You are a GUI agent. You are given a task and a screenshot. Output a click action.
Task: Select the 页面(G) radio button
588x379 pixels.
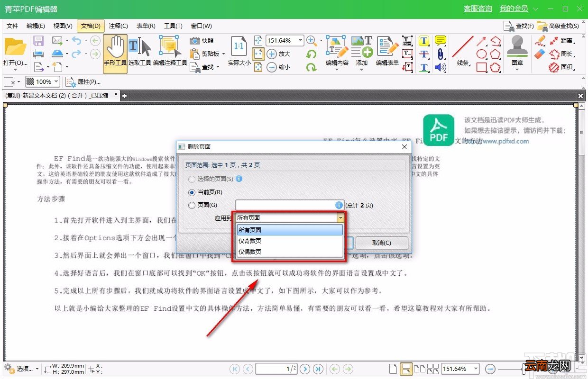click(192, 206)
